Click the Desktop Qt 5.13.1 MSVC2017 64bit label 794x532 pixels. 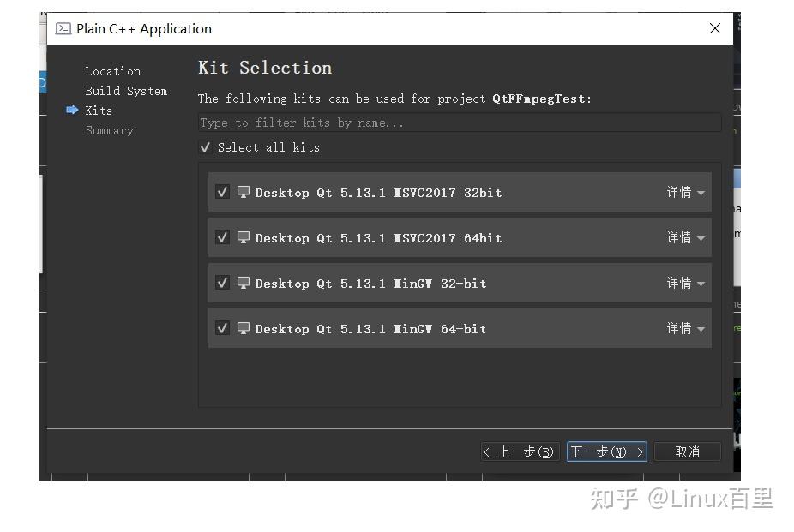click(378, 238)
